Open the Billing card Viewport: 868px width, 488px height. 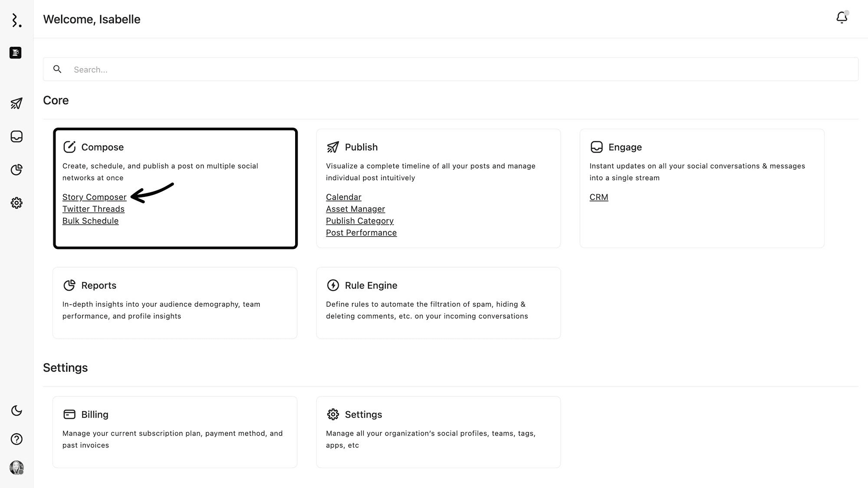click(x=174, y=432)
